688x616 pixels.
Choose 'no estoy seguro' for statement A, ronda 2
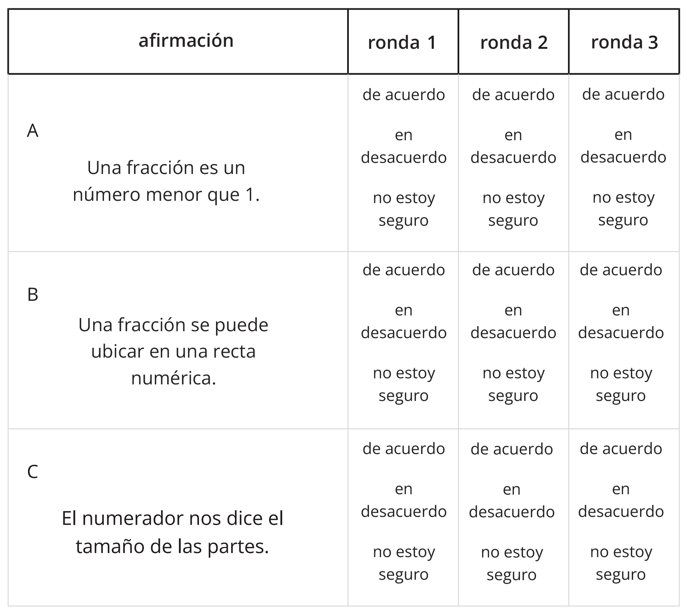point(513,209)
